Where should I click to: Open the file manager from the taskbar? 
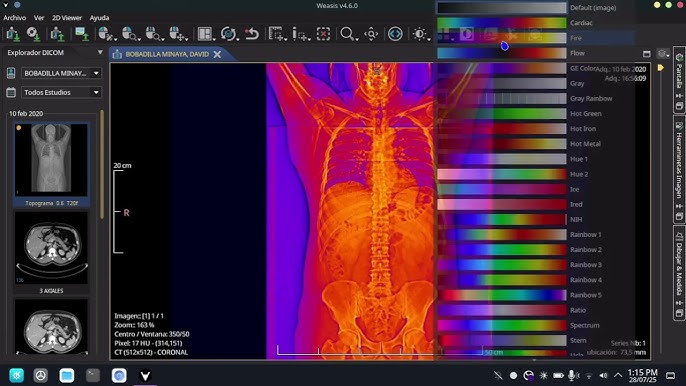click(x=66, y=375)
